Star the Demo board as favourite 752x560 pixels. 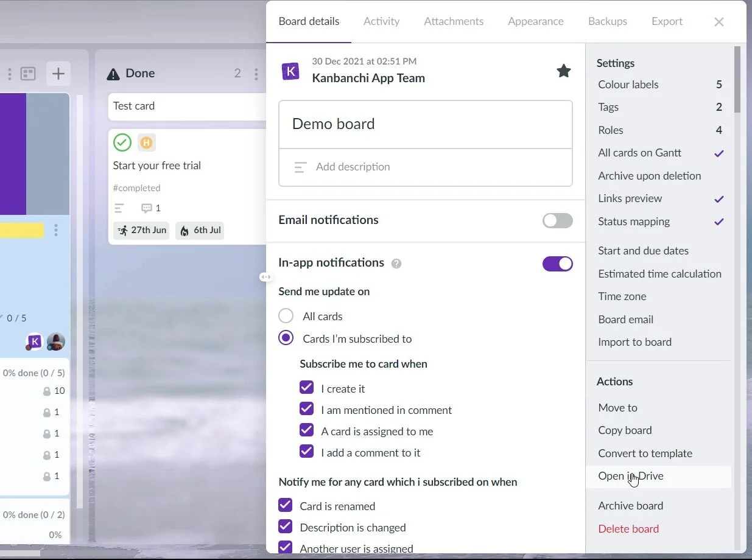click(x=564, y=71)
